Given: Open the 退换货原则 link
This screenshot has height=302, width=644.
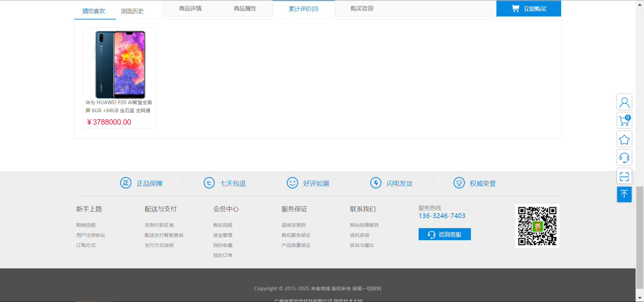Looking at the screenshot, I should [293, 225].
